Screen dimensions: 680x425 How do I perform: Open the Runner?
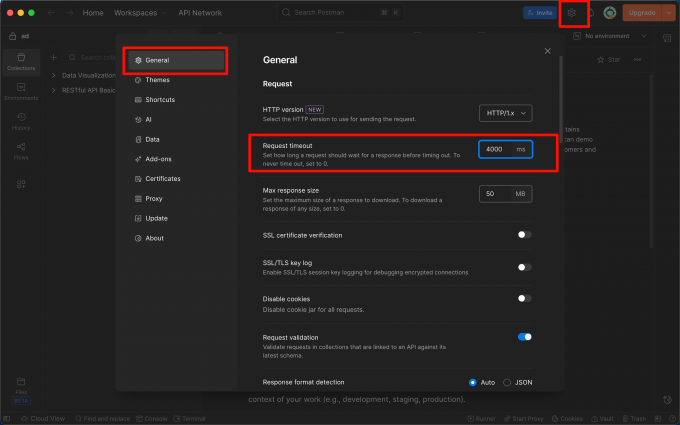[481, 418]
